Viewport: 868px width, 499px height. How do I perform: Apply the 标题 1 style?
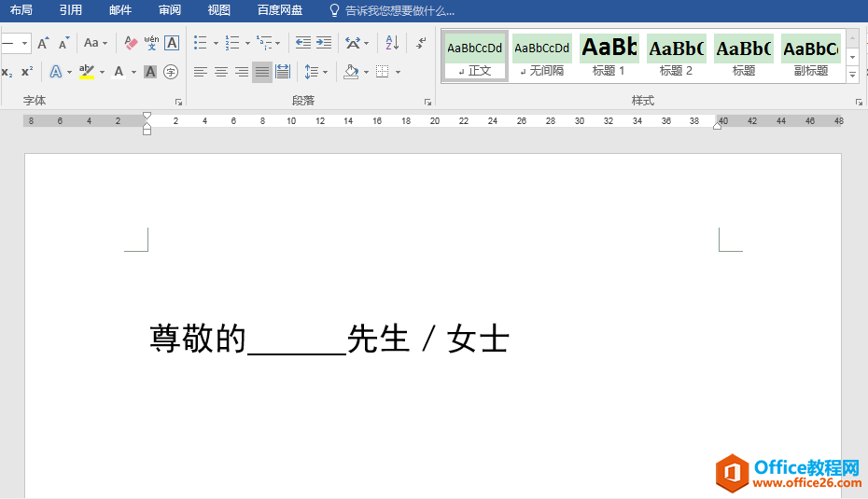click(609, 56)
